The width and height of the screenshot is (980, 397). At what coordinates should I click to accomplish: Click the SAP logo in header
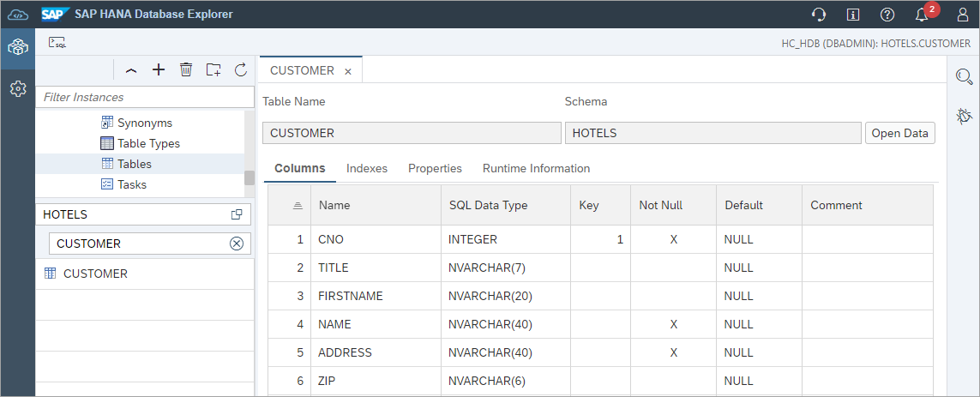tap(54, 14)
